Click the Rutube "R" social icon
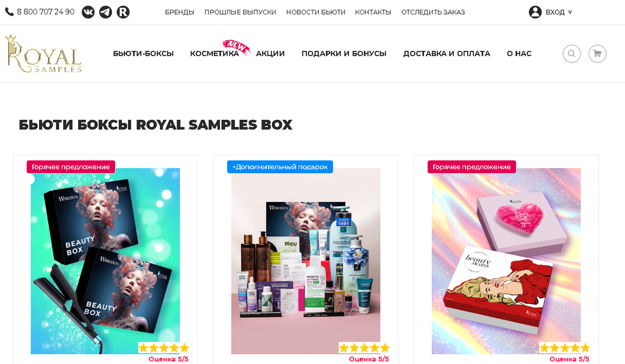 click(123, 12)
